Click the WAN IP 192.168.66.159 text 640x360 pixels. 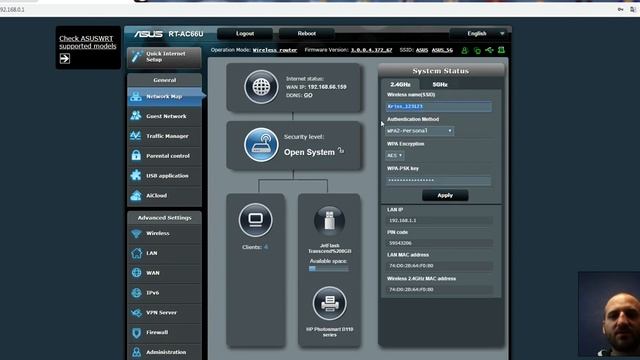click(x=327, y=87)
